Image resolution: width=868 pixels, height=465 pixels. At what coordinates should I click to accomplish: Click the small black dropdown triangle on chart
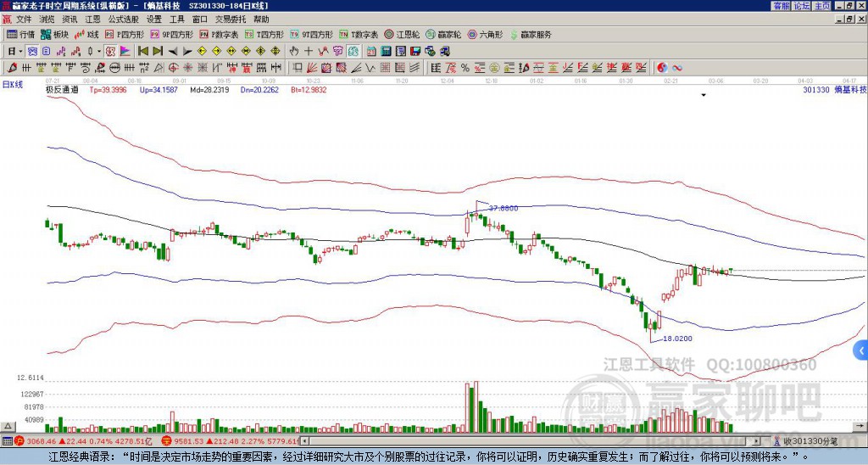[x=704, y=95]
